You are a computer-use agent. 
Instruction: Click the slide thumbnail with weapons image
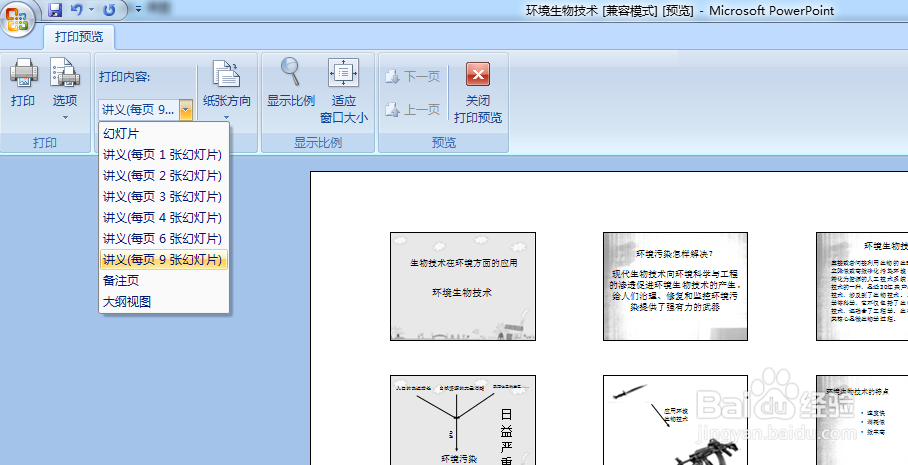[x=675, y=420]
